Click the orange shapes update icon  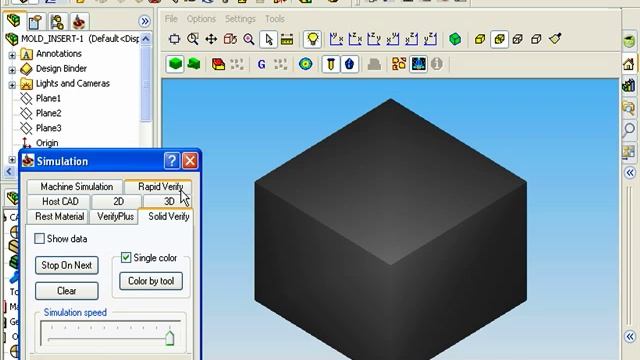pos(399,64)
